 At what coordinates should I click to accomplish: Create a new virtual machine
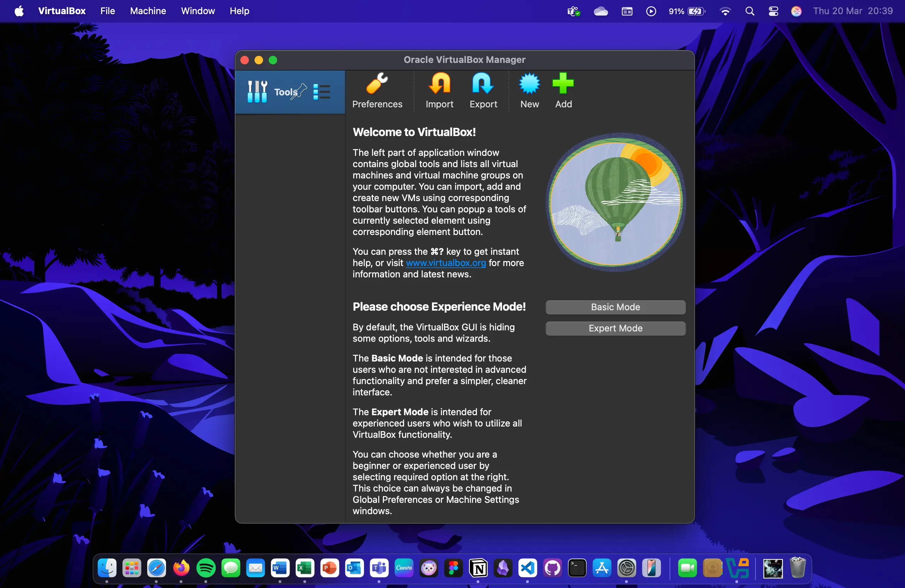point(529,91)
